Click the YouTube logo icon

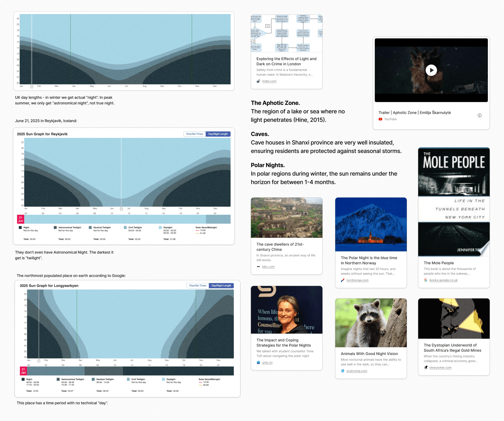[380, 119]
